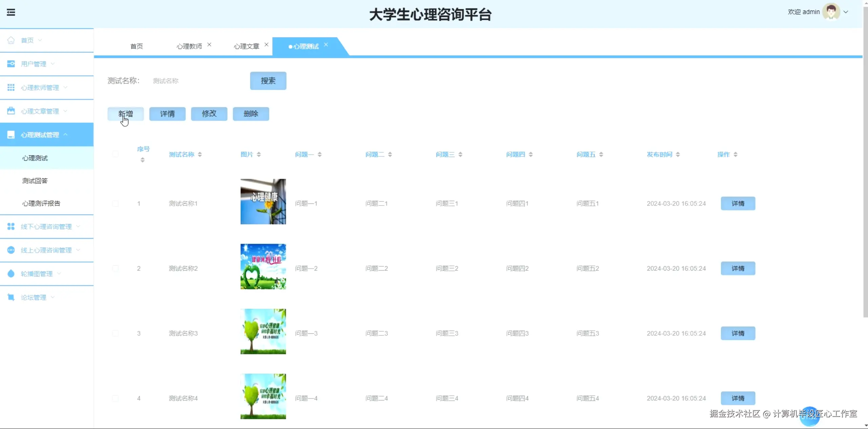The height and width of the screenshot is (429, 868).
Task: Expand the 线下心理咨询管理 menu
Action: coord(47,227)
